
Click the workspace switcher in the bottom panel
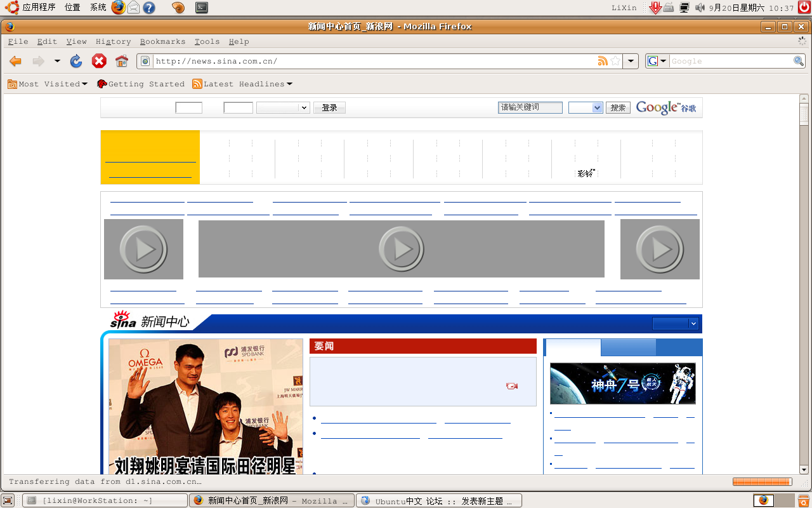773,500
